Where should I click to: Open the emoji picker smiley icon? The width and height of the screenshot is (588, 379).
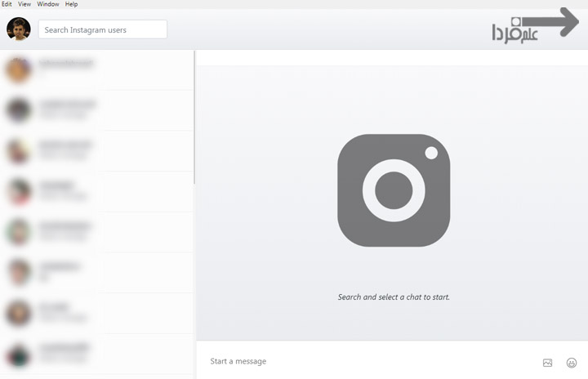[572, 362]
